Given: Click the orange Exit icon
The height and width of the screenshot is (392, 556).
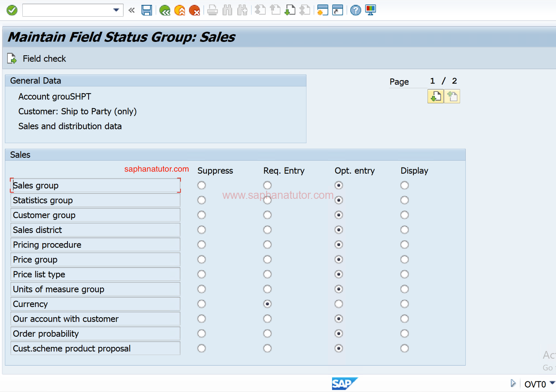Looking at the screenshot, I should pos(180,10).
